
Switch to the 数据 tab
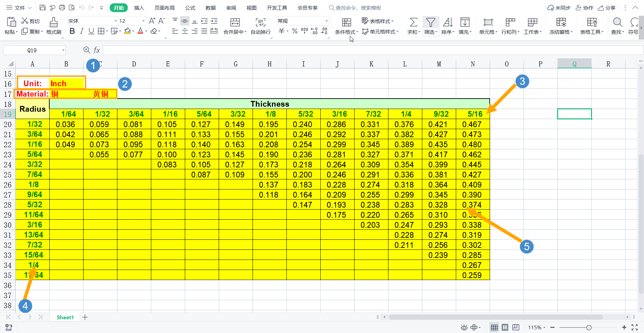211,8
